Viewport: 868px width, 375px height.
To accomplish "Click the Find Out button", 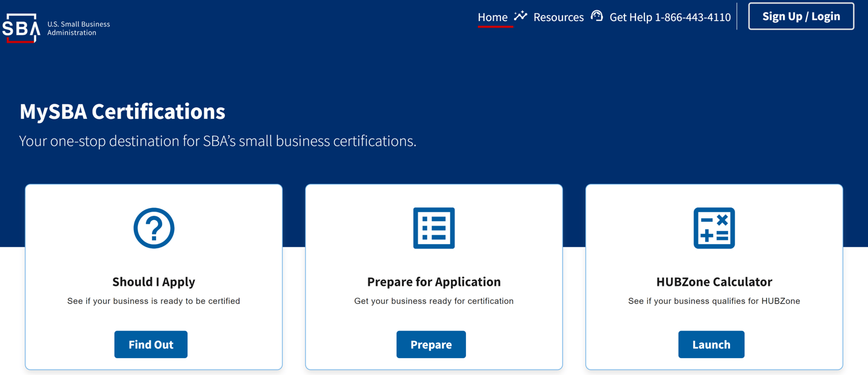I will click(151, 344).
